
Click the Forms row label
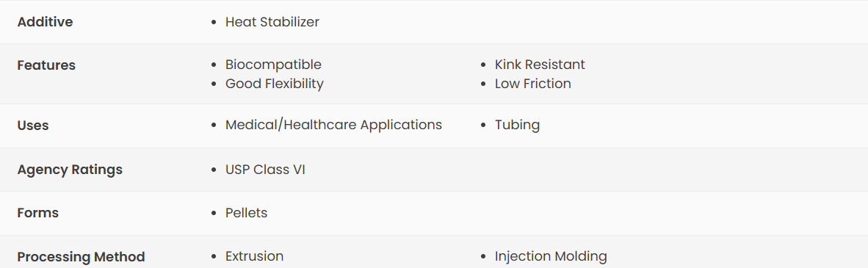pyautogui.click(x=37, y=213)
